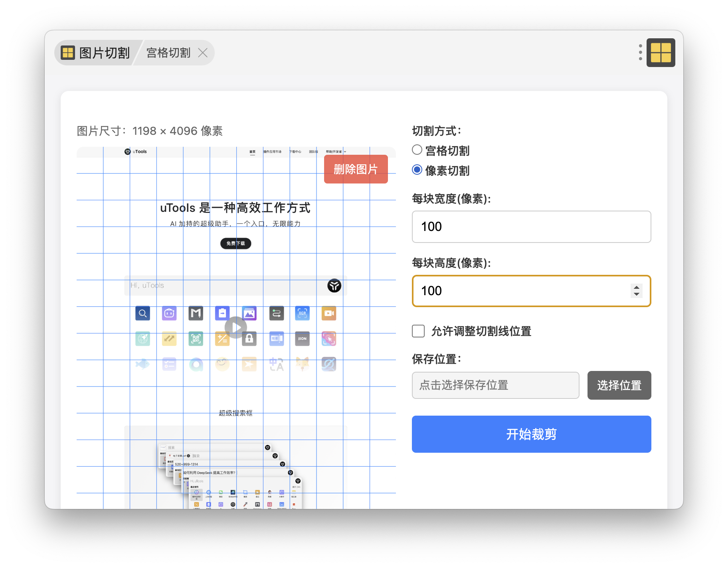Open the three-dot more menu
The image size is (728, 568).
pyautogui.click(x=640, y=52)
